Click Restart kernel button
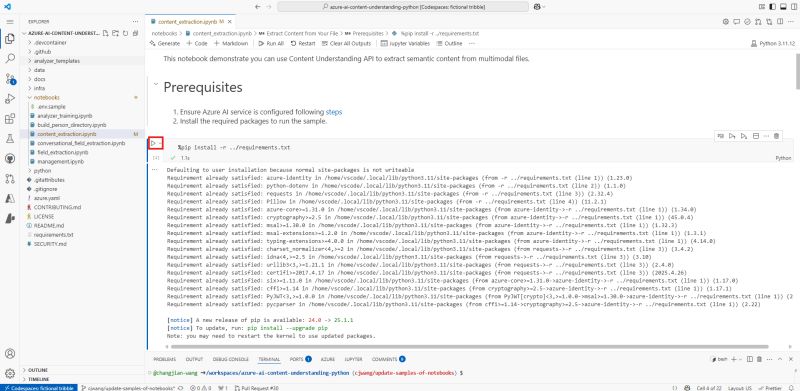The width and height of the screenshot is (800, 391). (x=303, y=43)
